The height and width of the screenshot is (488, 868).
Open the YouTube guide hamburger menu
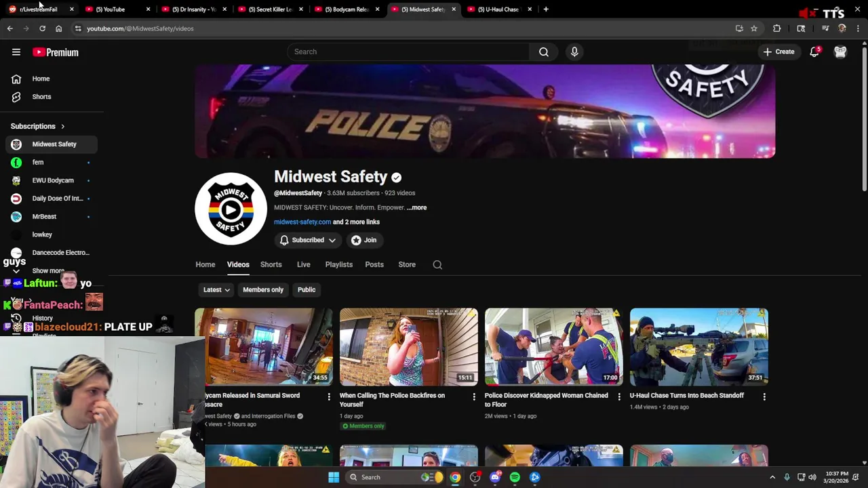(16, 52)
